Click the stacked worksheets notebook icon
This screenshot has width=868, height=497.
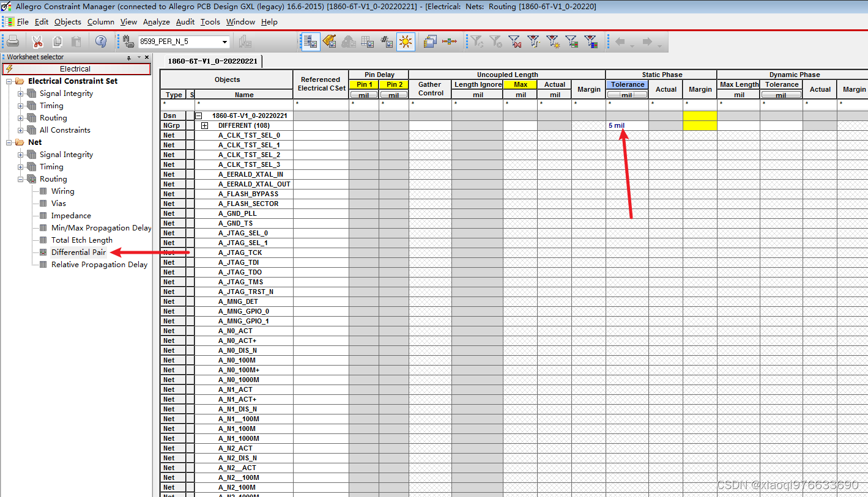(x=430, y=42)
